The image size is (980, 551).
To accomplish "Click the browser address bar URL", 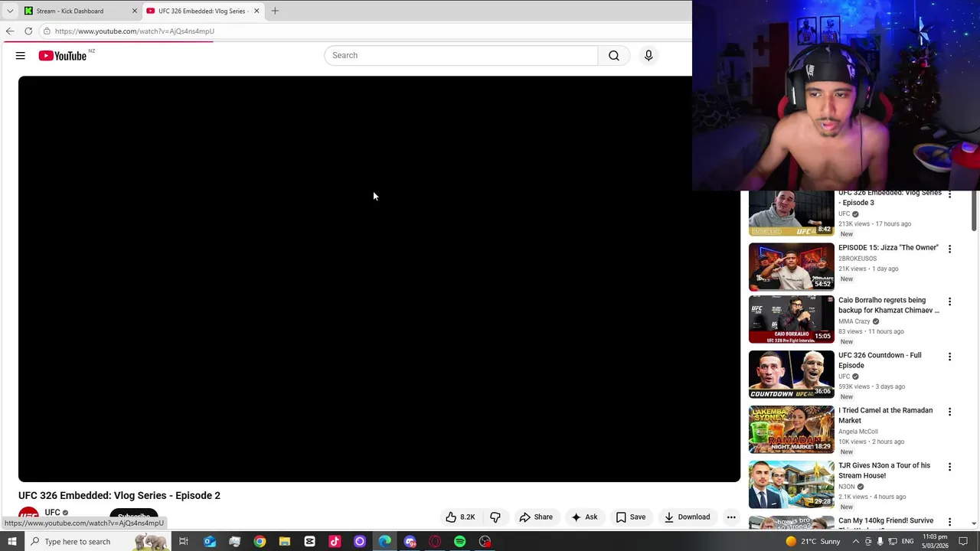I will 134,31.
